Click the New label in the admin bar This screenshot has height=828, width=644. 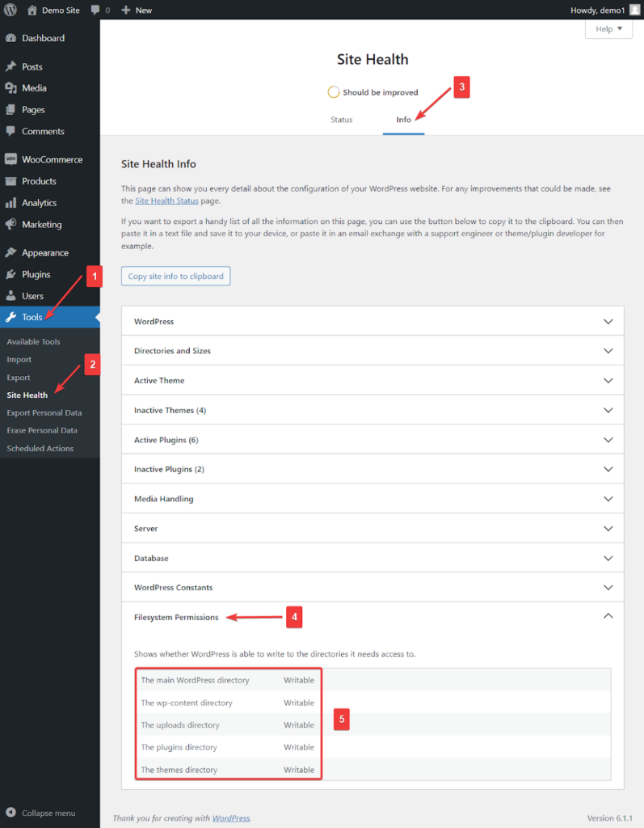click(144, 10)
